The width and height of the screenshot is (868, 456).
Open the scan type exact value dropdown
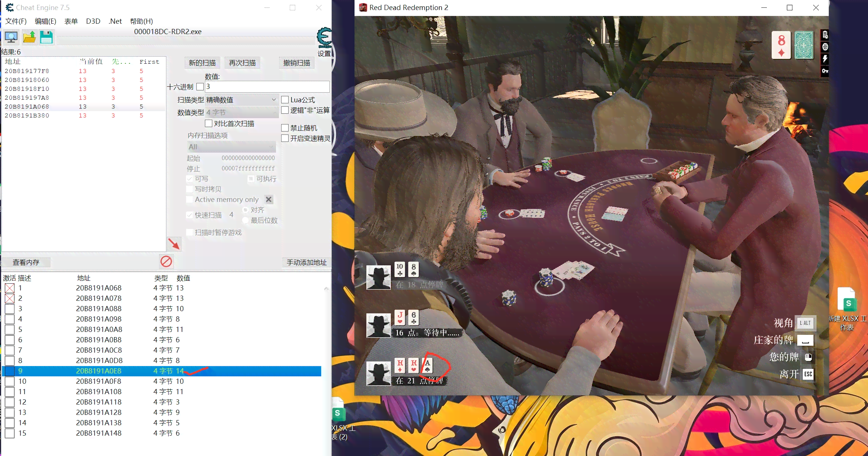tap(242, 100)
